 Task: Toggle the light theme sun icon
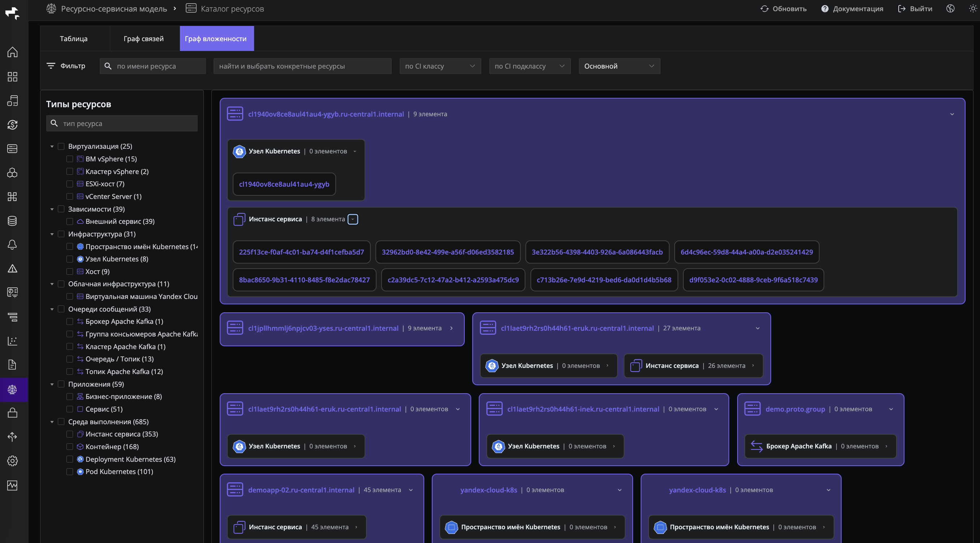(x=973, y=9)
